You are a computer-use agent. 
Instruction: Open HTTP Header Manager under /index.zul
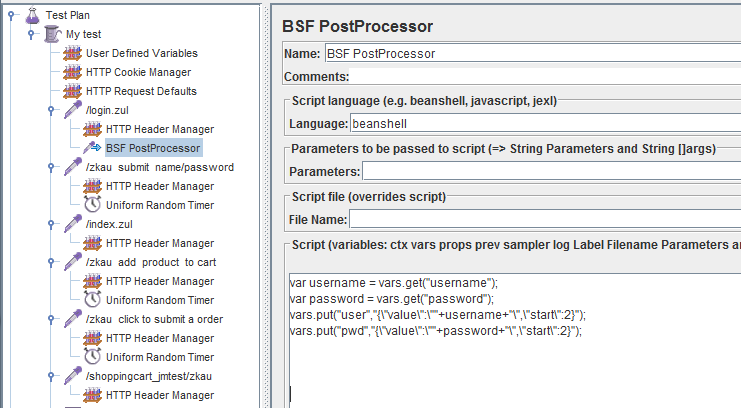pyautogui.click(x=160, y=243)
